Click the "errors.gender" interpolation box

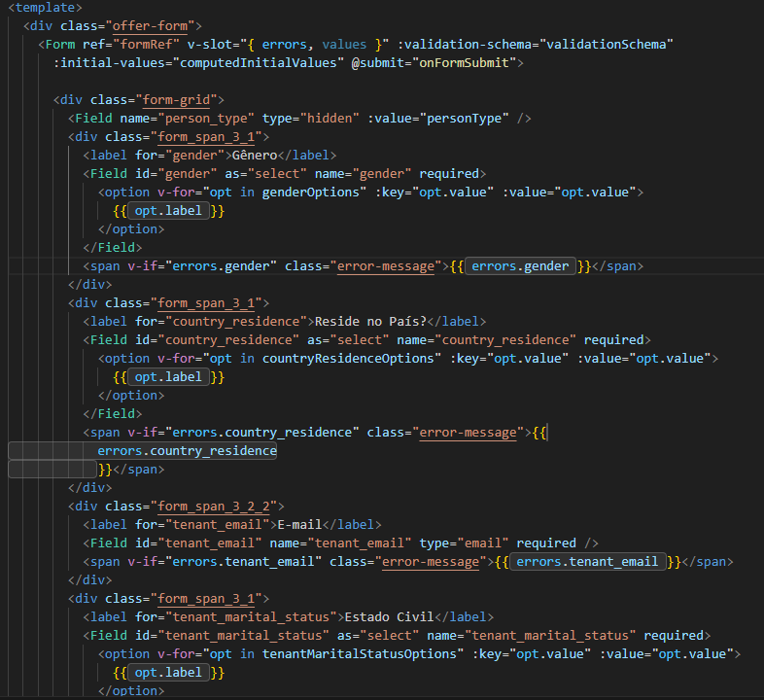(520, 266)
